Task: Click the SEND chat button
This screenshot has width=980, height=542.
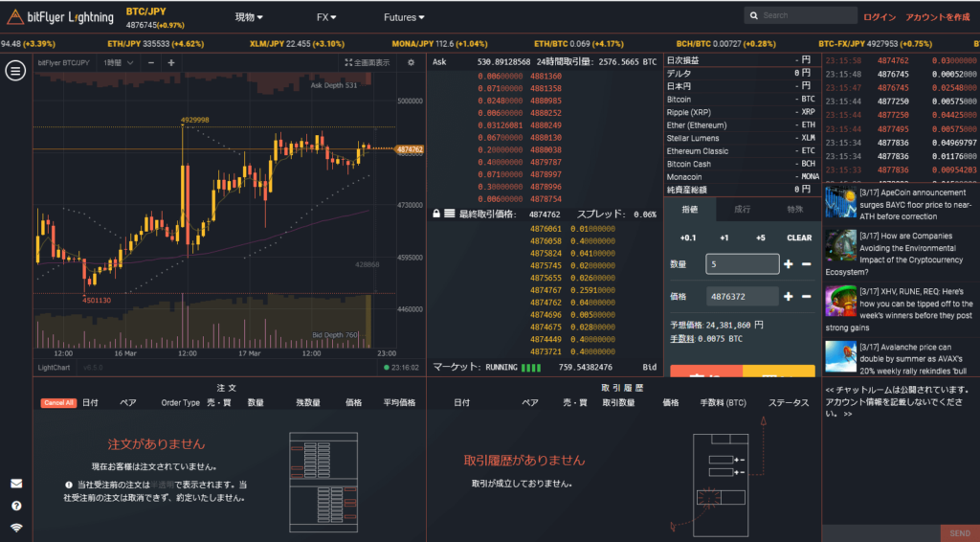Action: (x=960, y=533)
